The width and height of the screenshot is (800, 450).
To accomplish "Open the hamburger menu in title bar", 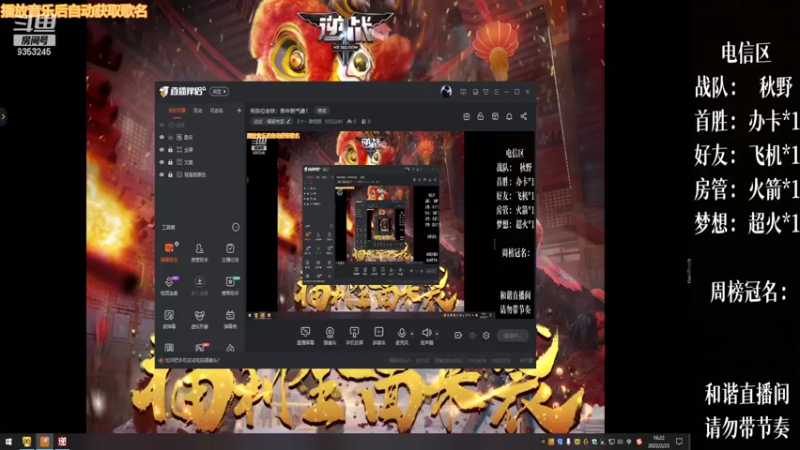I will click(x=496, y=92).
